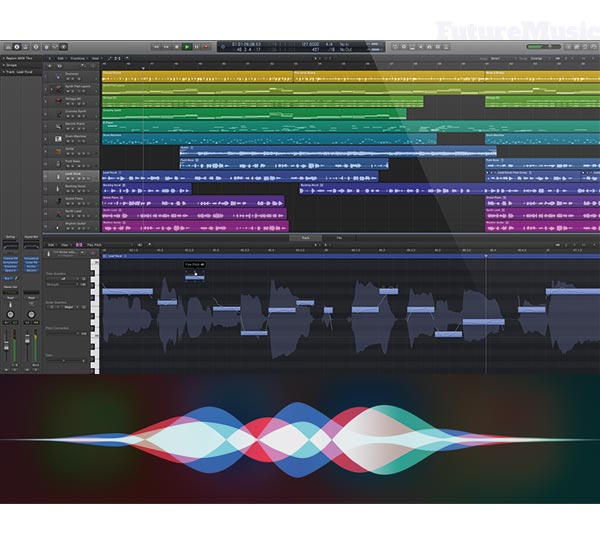Open the Tracks area Edit menu
This screenshot has width=600, height=540.
tap(61, 58)
